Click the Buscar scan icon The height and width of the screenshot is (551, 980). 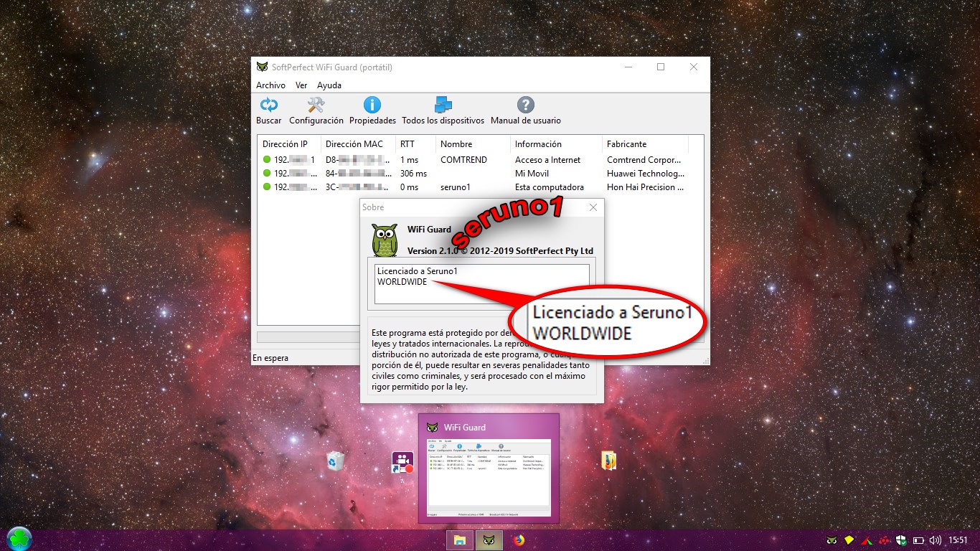pos(269,105)
